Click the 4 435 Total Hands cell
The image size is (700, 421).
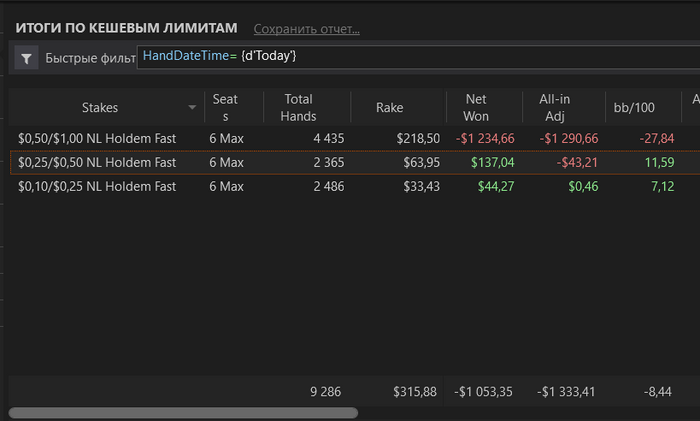(x=329, y=138)
